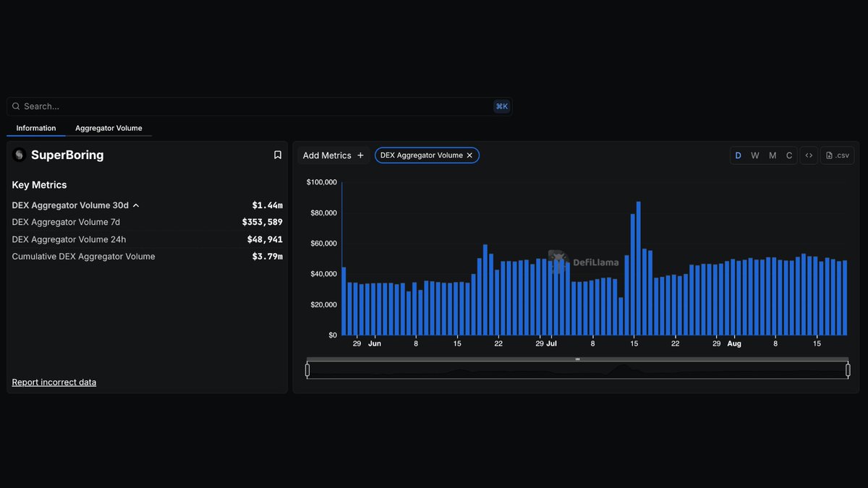
Task: Click the $48,941 value
Action: [265, 239]
